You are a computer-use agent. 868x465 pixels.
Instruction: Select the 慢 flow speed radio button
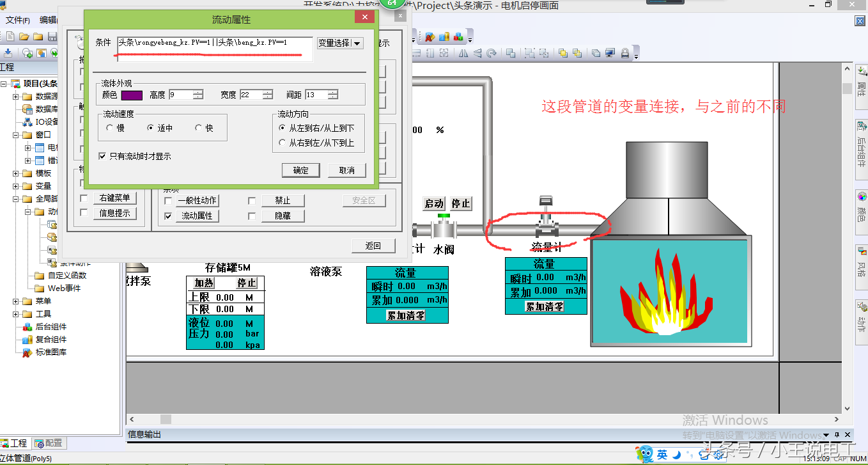(x=110, y=128)
